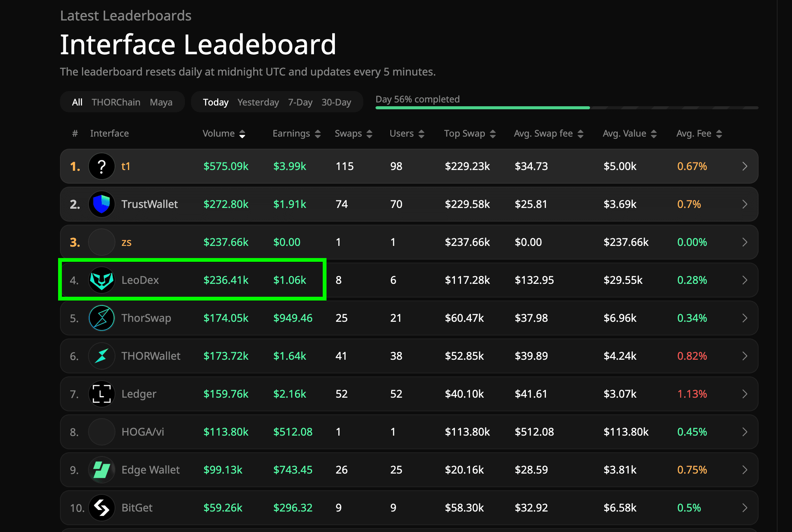
Task: Click the LeoDex lion logo
Action: [102, 280]
